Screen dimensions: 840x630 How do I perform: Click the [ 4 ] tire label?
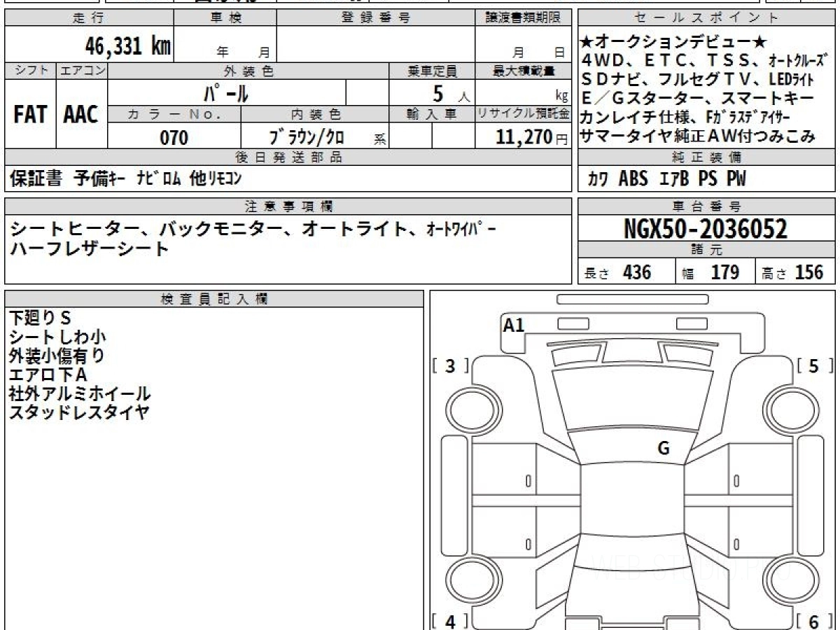[x=451, y=621]
